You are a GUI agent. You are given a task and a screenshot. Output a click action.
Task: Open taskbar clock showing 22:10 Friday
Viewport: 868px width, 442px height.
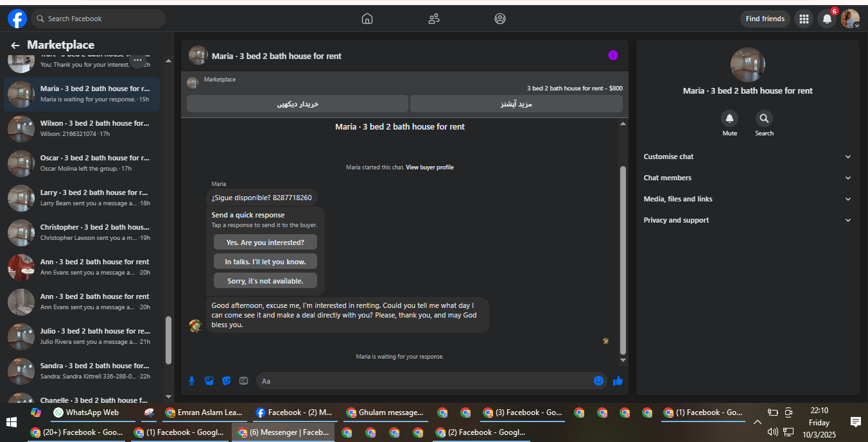tap(819, 422)
